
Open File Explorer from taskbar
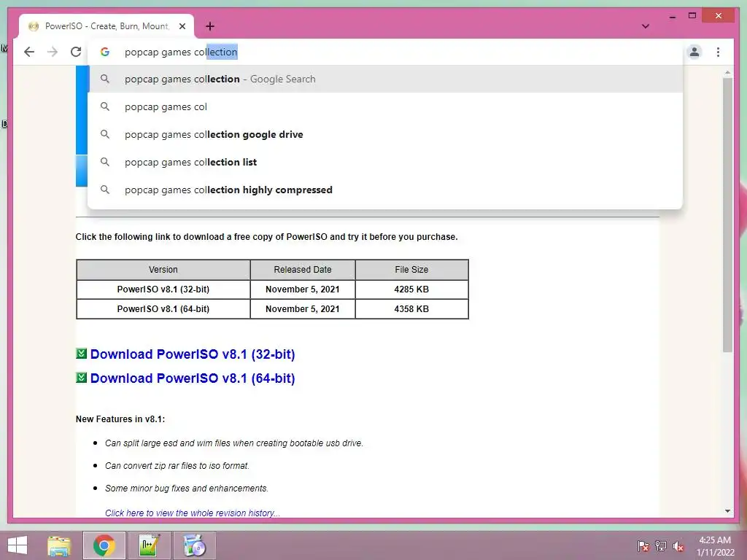pos(59,545)
